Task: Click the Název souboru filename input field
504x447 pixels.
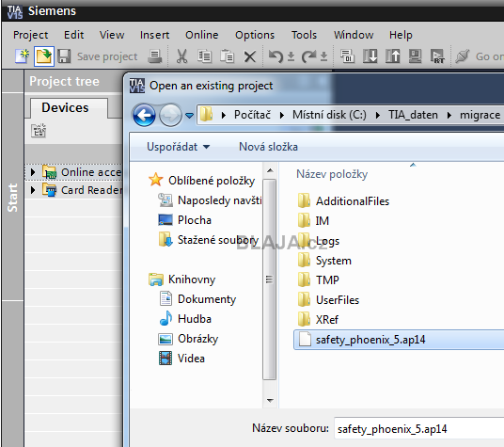Action: pos(418,429)
